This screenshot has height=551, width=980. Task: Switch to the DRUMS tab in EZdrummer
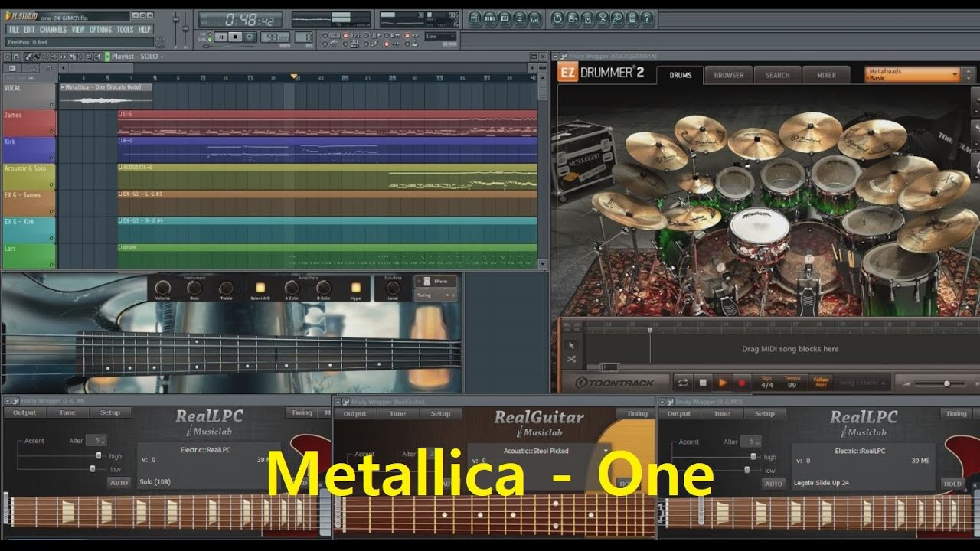pyautogui.click(x=680, y=75)
